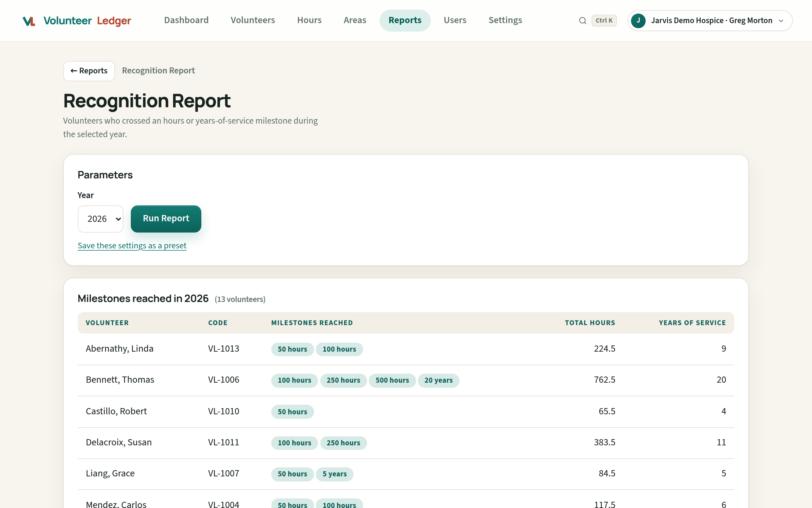812x508 pixels.
Task: Switch to Hours tab
Action: tap(309, 20)
